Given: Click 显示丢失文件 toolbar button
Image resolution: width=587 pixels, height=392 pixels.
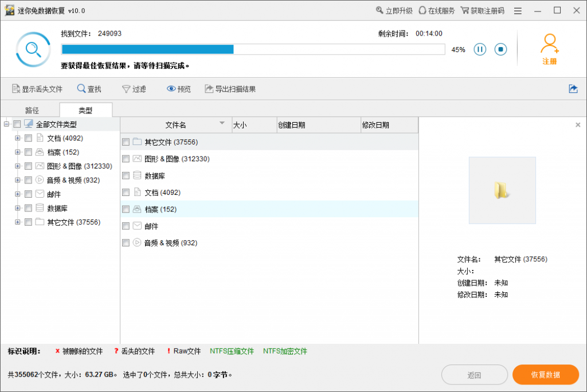Looking at the screenshot, I should click(x=37, y=89).
